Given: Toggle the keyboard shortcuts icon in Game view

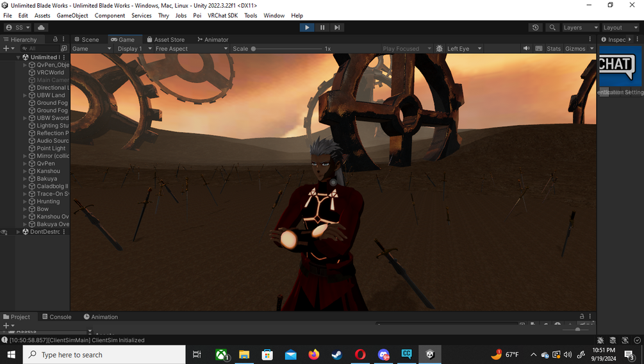Looking at the screenshot, I should point(539,49).
